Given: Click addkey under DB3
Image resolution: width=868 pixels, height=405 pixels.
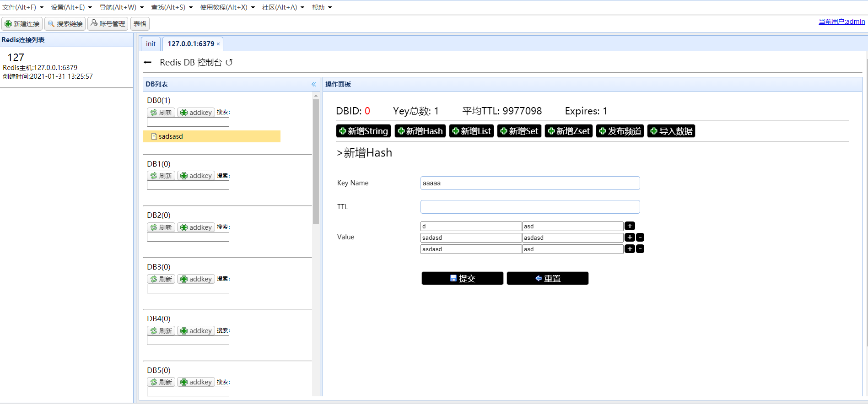Looking at the screenshot, I should [x=196, y=279].
